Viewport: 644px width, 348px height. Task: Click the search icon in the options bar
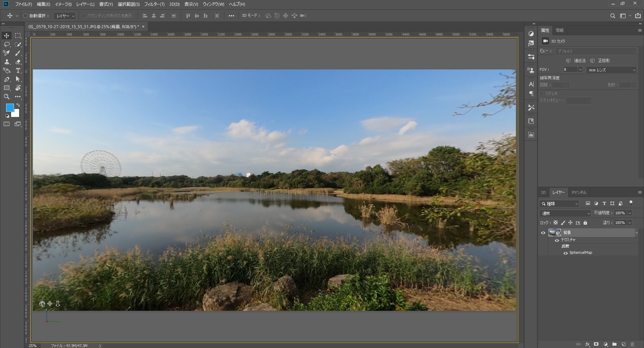613,16
